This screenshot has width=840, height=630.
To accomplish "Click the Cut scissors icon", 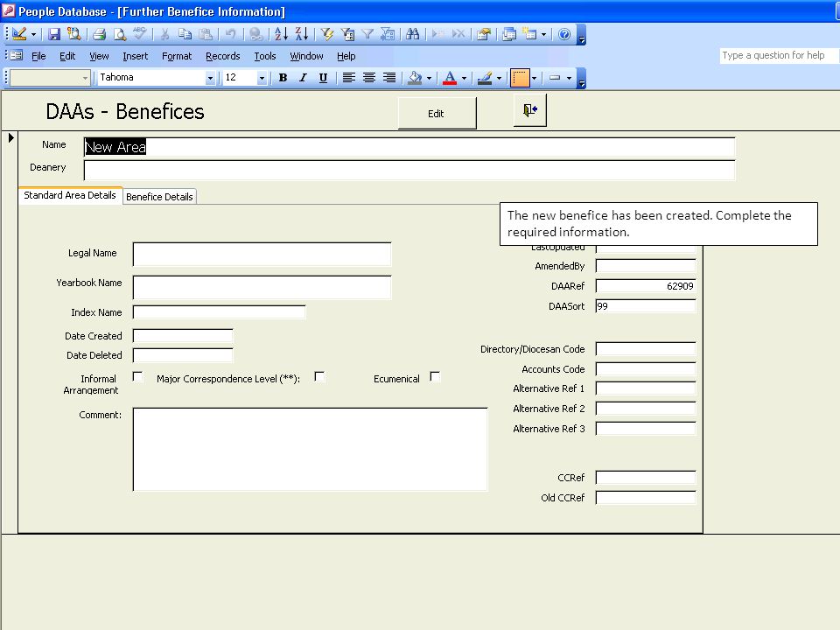I will click(165, 34).
